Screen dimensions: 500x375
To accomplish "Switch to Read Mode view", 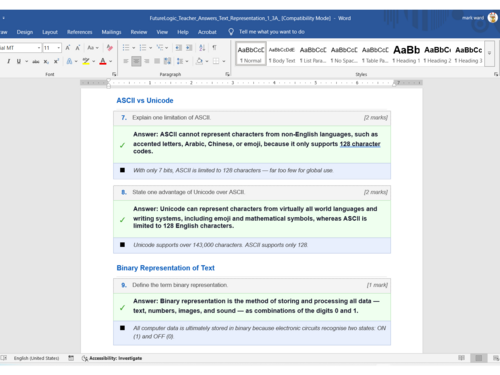I will (x=461, y=358).
